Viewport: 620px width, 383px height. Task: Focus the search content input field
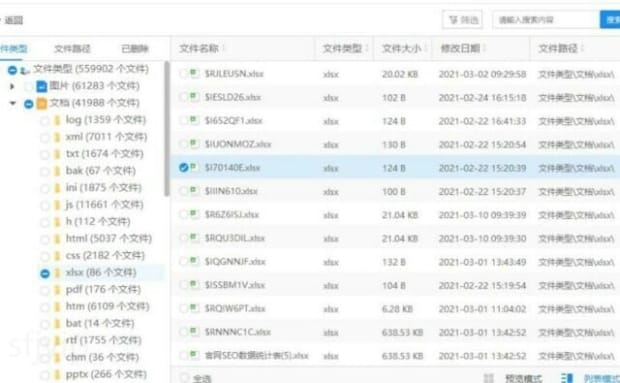pyautogui.click(x=546, y=20)
